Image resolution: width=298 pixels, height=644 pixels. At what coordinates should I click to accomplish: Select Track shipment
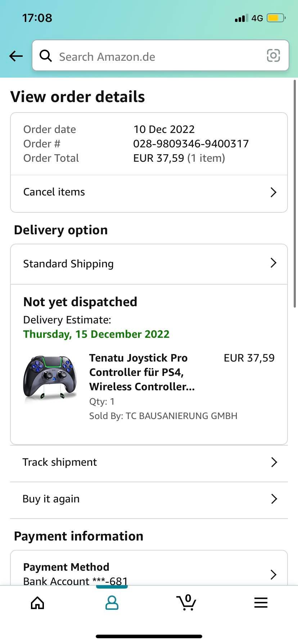click(x=60, y=462)
